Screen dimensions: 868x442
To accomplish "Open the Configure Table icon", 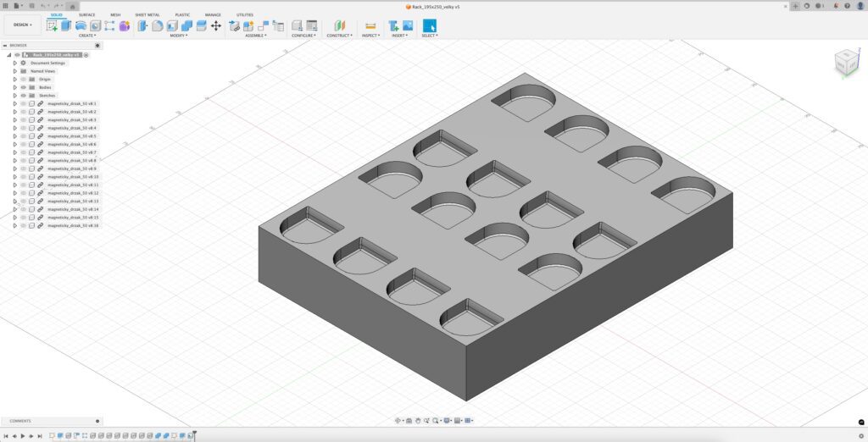I will pos(312,25).
